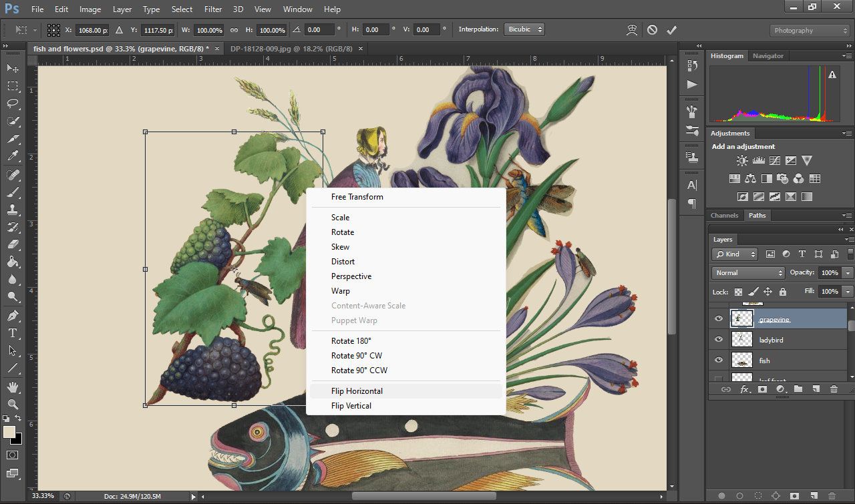
Task: Toggle visibility of the fish layer
Action: [719, 360]
